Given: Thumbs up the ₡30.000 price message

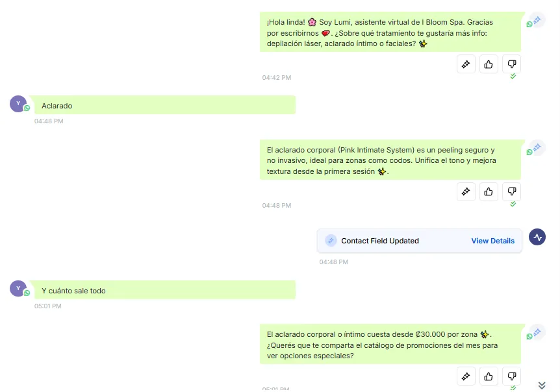Looking at the screenshot, I should [x=489, y=376].
